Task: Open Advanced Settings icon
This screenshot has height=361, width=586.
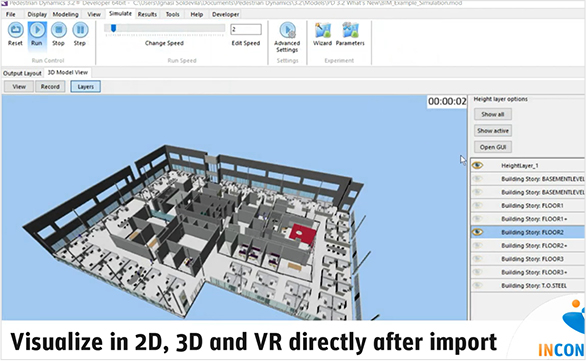Action: [287, 30]
